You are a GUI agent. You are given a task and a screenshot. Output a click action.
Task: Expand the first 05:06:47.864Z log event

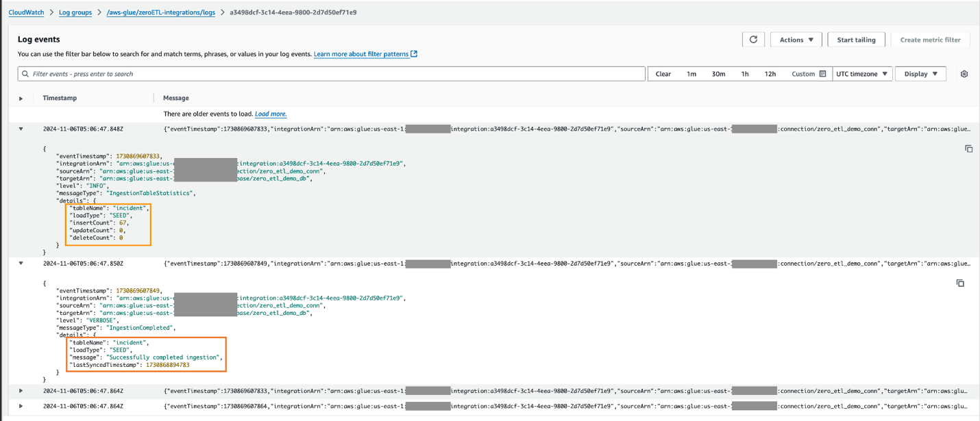[21, 391]
